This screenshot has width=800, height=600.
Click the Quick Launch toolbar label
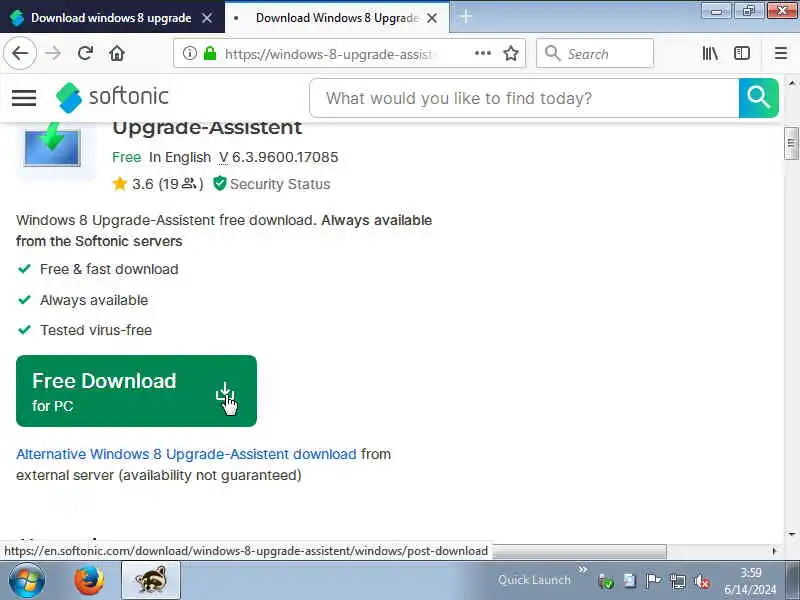point(534,580)
